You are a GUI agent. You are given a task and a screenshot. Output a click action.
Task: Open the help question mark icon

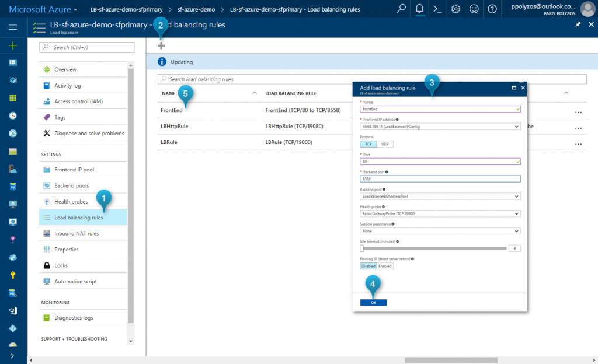491,9
